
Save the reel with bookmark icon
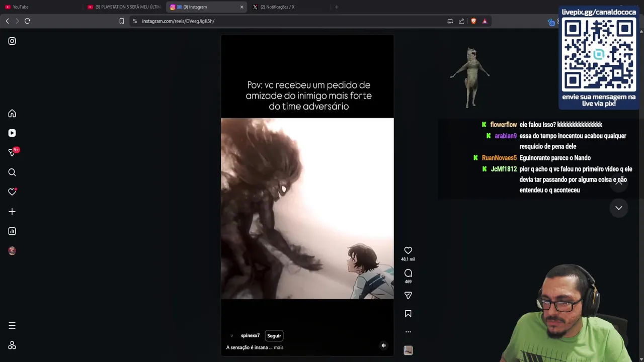408,314
